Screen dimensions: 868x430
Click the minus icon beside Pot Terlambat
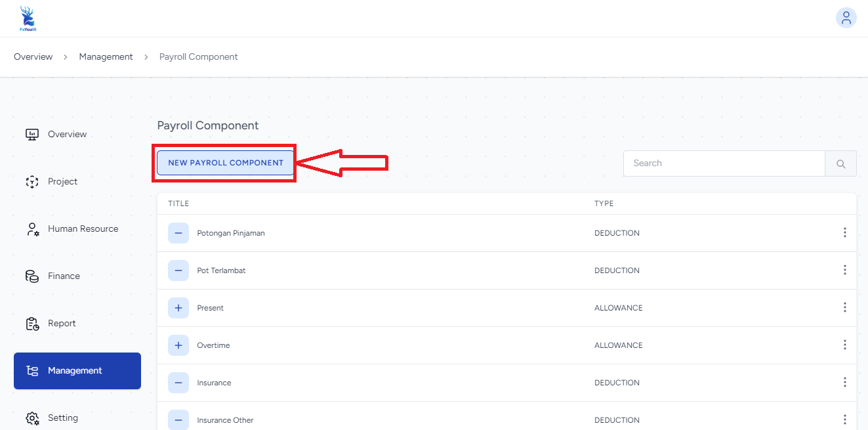click(x=178, y=270)
